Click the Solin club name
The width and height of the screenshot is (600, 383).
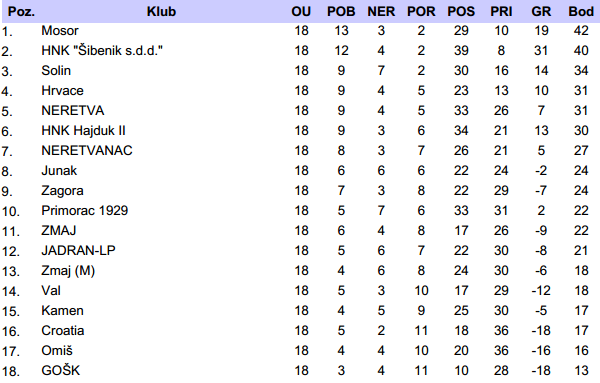coord(56,70)
